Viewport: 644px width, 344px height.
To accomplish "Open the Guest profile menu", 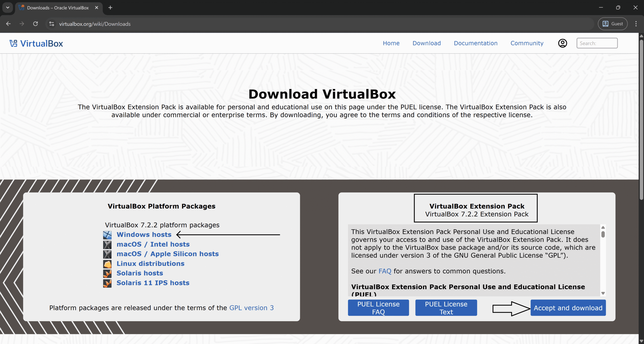I will pos(613,24).
